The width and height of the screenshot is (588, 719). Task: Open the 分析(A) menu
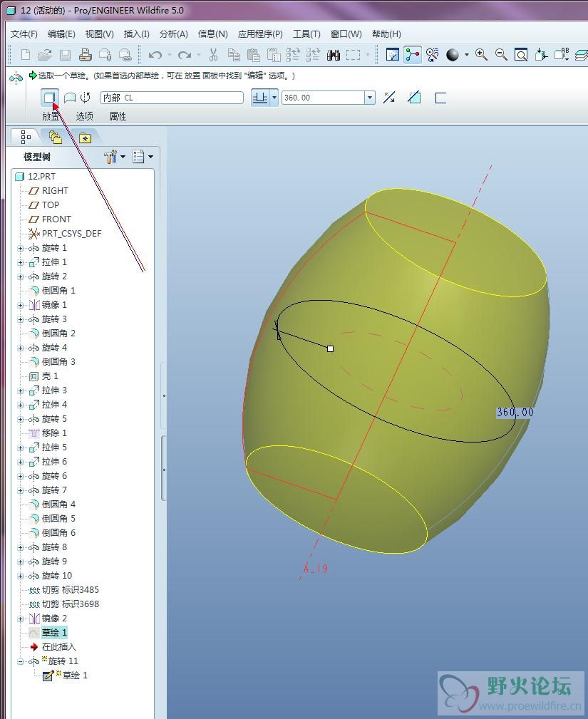coord(173,34)
